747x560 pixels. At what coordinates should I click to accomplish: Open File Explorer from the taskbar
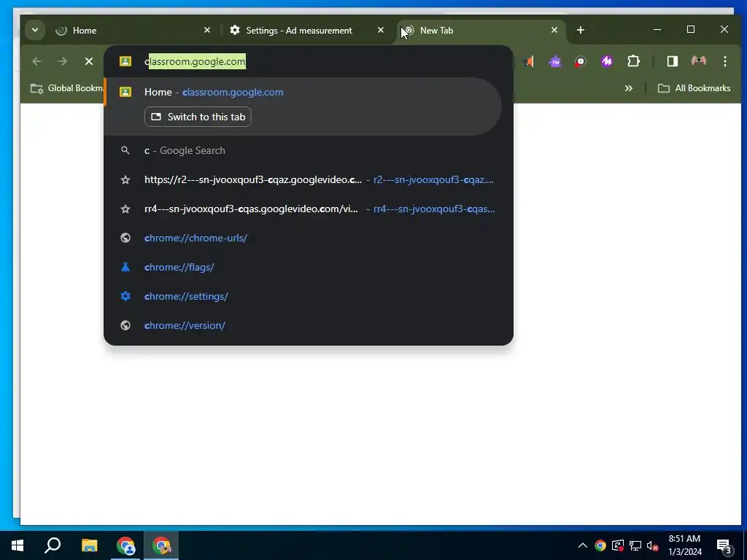pos(89,545)
